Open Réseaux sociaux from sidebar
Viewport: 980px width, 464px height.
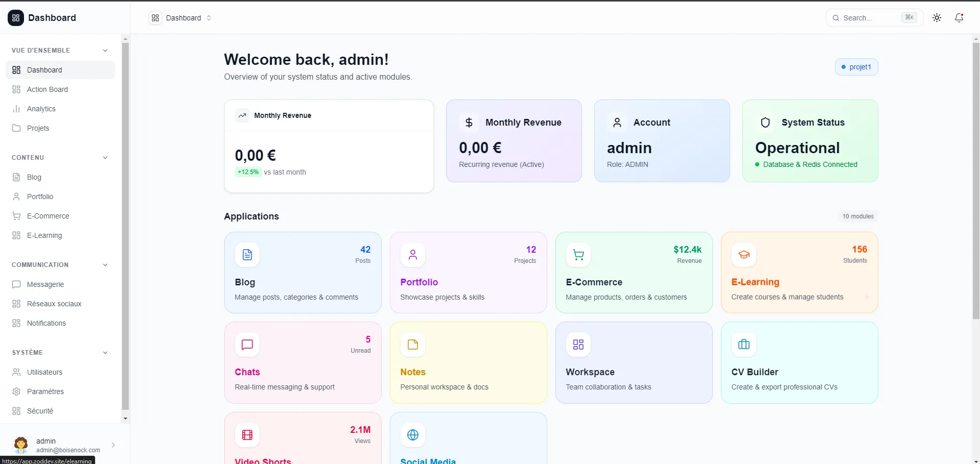tap(54, 304)
